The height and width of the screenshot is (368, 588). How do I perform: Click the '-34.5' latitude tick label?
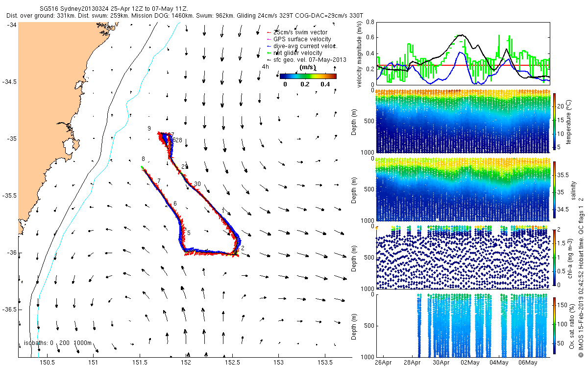tap(9, 81)
